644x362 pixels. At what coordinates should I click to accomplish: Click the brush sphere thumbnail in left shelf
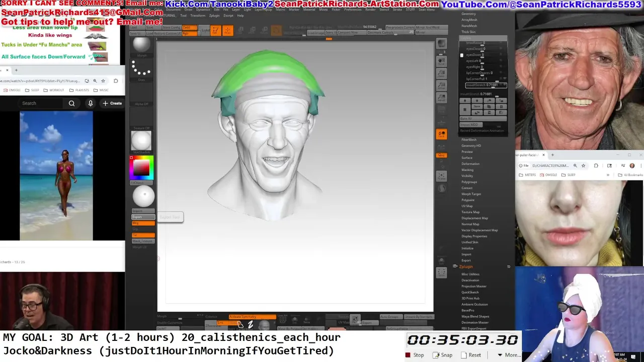pyautogui.click(x=141, y=46)
